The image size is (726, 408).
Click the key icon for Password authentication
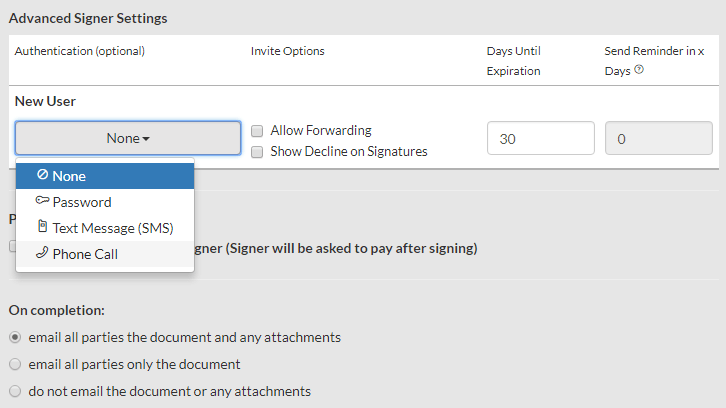click(x=42, y=201)
